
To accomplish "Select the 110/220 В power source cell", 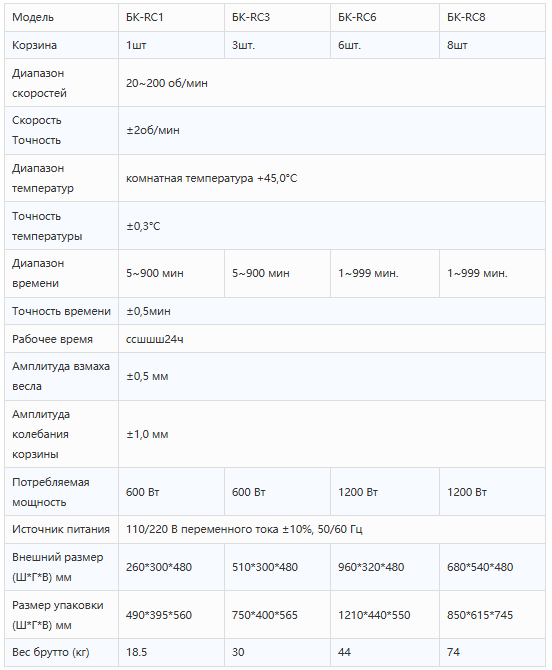I will [332, 529].
